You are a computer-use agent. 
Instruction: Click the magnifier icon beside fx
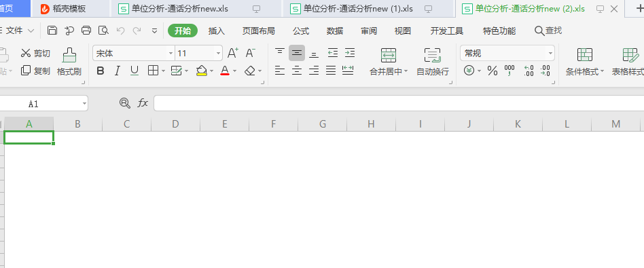(124, 103)
